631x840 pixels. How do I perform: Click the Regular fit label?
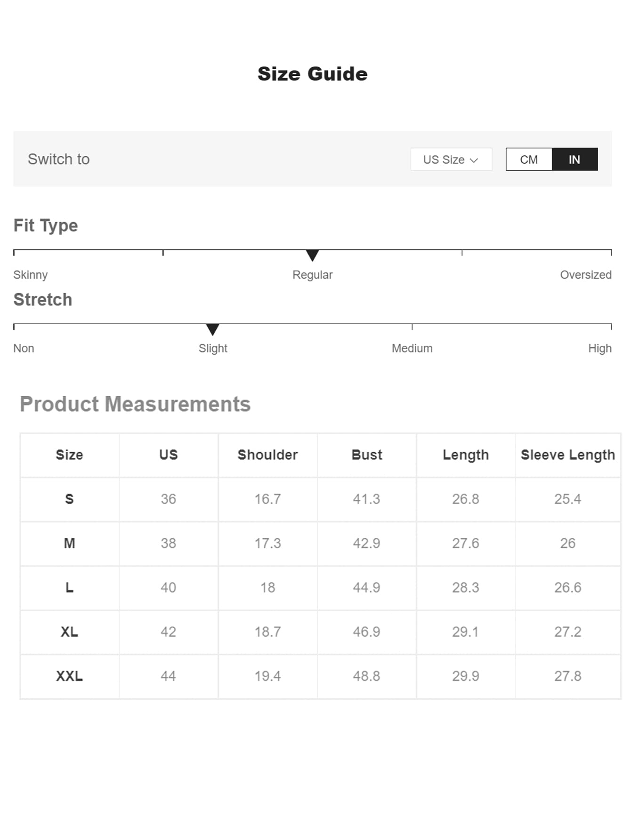click(312, 275)
